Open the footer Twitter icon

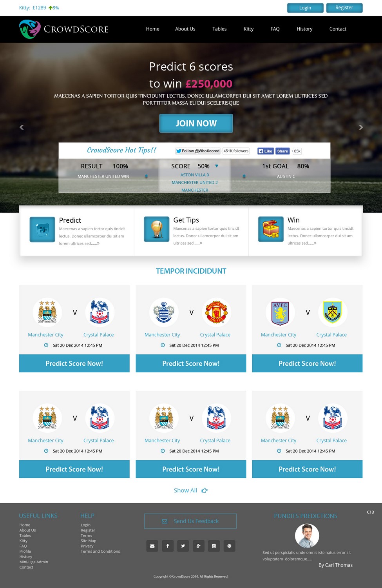coord(183,546)
